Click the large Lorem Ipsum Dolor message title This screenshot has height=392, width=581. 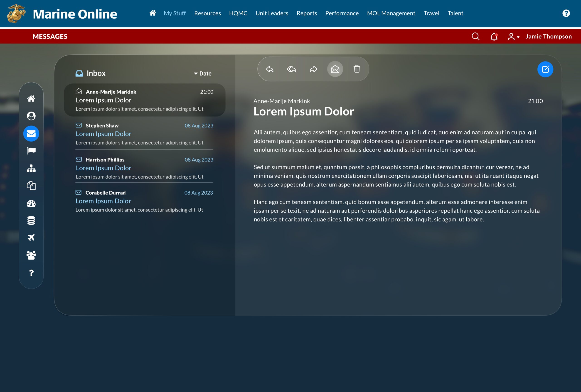coord(304,111)
